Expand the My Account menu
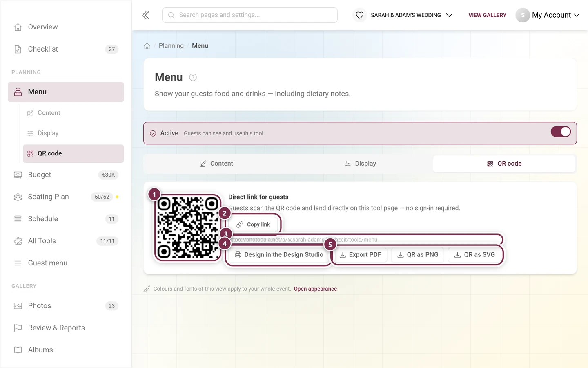Image resolution: width=588 pixels, height=368 pixels. (x=555, y=15)
